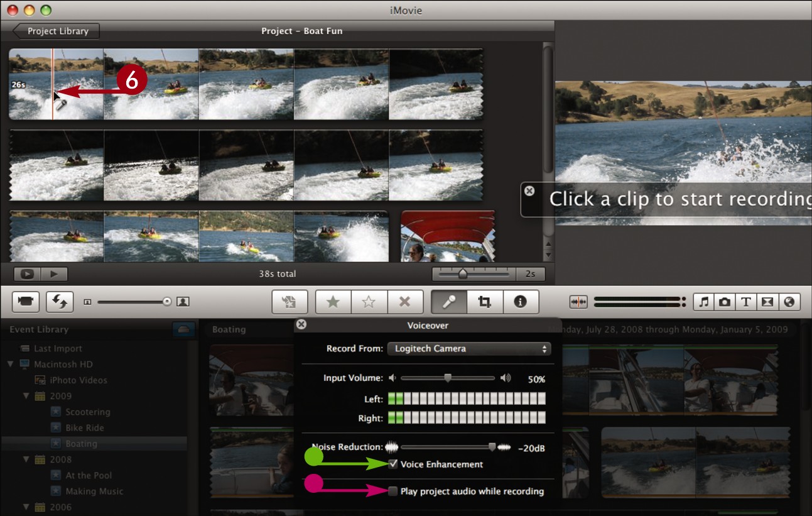
Task: Reject selection with the X button
Action: click(x=405, y=302)
